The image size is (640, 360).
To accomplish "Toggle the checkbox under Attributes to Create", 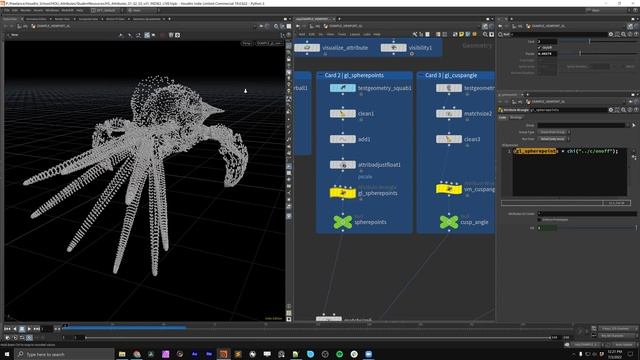I will point(540,220).
